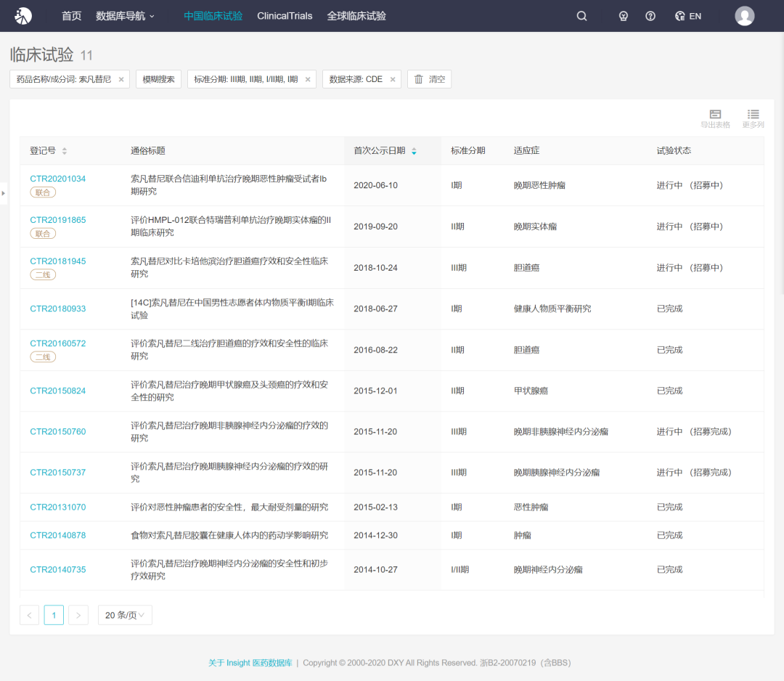Click date cell 2020-06-10
Image resolution: width=784 pixels, height=681 pixels.
coord(375,186)
